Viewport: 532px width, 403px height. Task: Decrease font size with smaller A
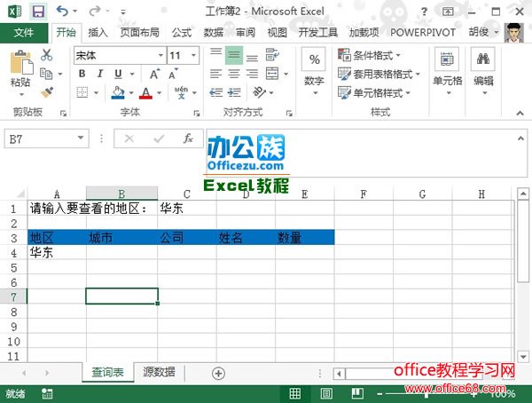[x=173, y=74]
